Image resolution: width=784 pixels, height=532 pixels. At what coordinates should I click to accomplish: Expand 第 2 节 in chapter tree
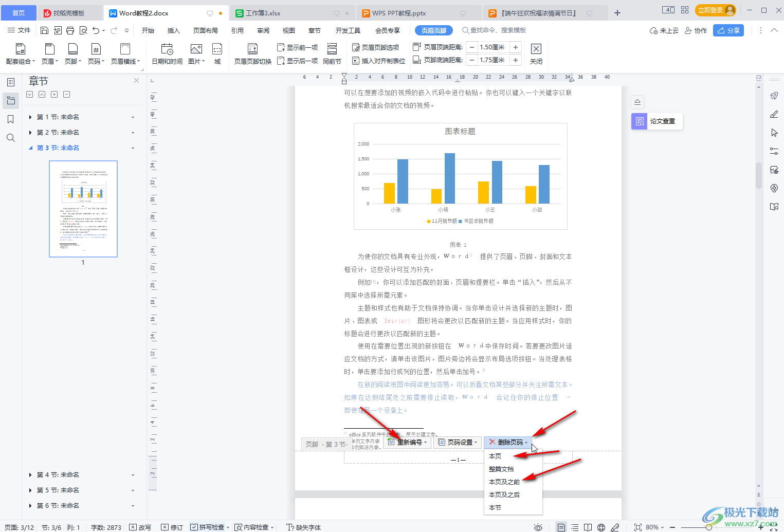30,133
